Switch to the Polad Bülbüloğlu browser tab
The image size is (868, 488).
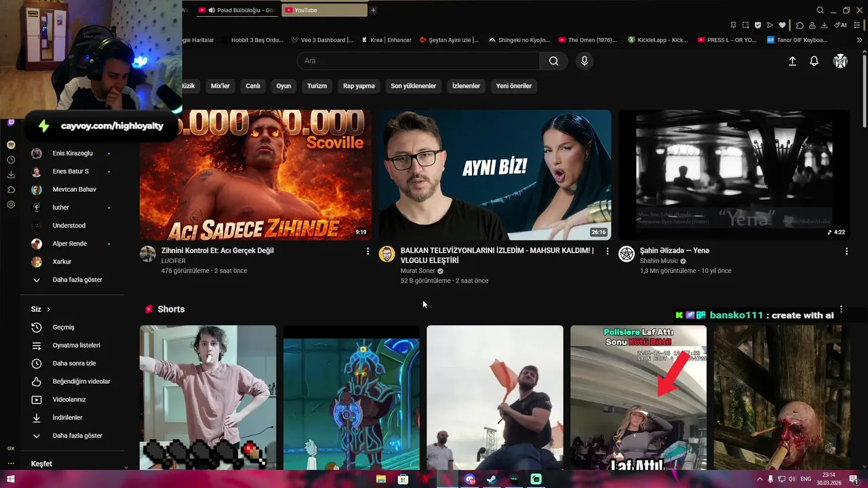pos(237,10)
